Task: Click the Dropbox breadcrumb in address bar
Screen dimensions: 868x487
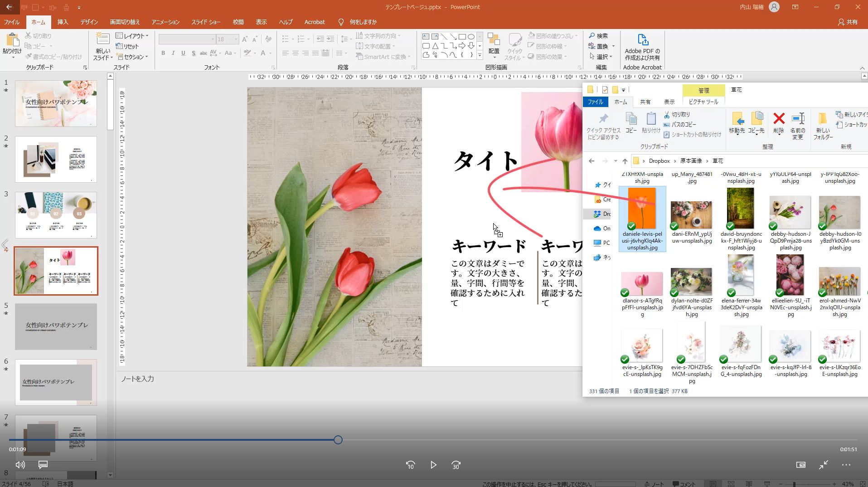Action: tap(659, 161)
